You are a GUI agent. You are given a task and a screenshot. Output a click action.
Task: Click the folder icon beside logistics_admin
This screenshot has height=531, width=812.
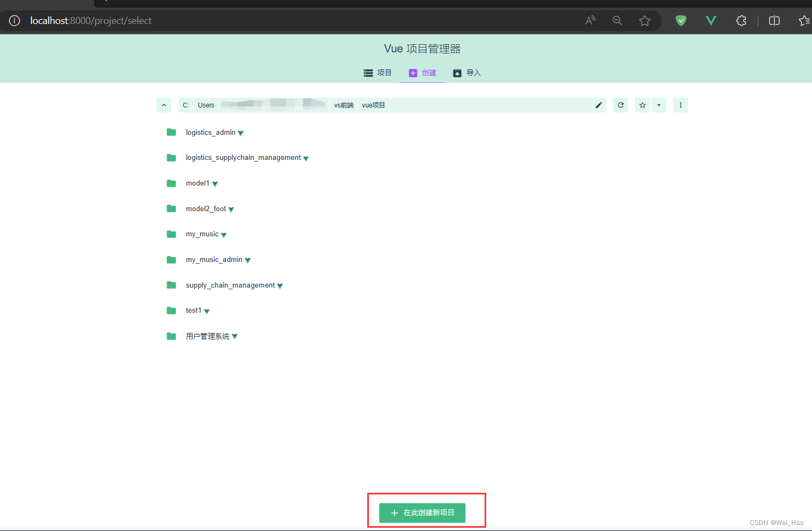[171, 132]
